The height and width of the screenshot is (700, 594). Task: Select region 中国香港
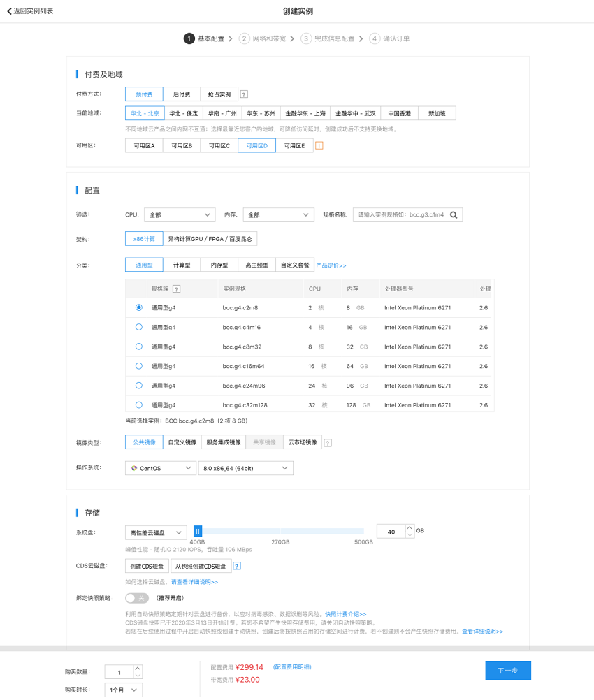[399, 113]
